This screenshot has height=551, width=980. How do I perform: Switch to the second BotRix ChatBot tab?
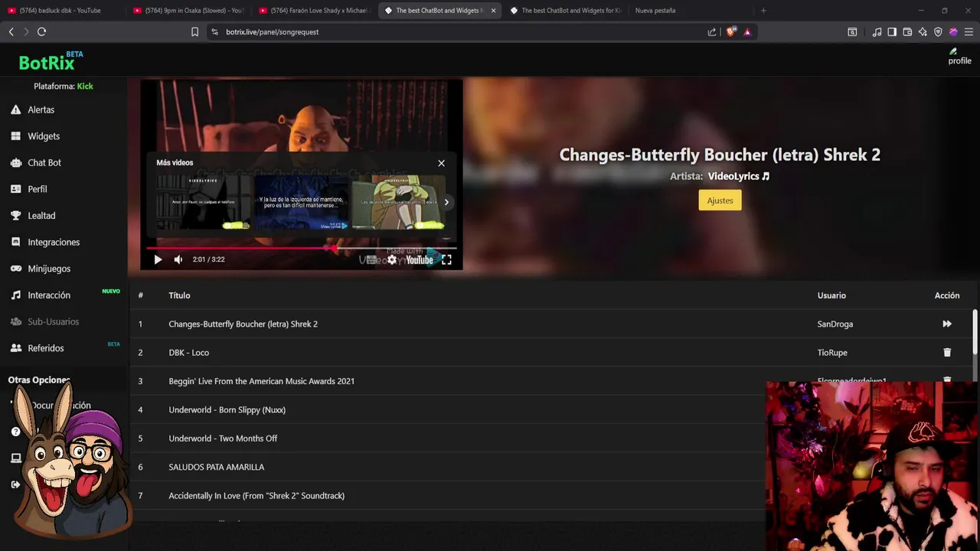point(565,11)
